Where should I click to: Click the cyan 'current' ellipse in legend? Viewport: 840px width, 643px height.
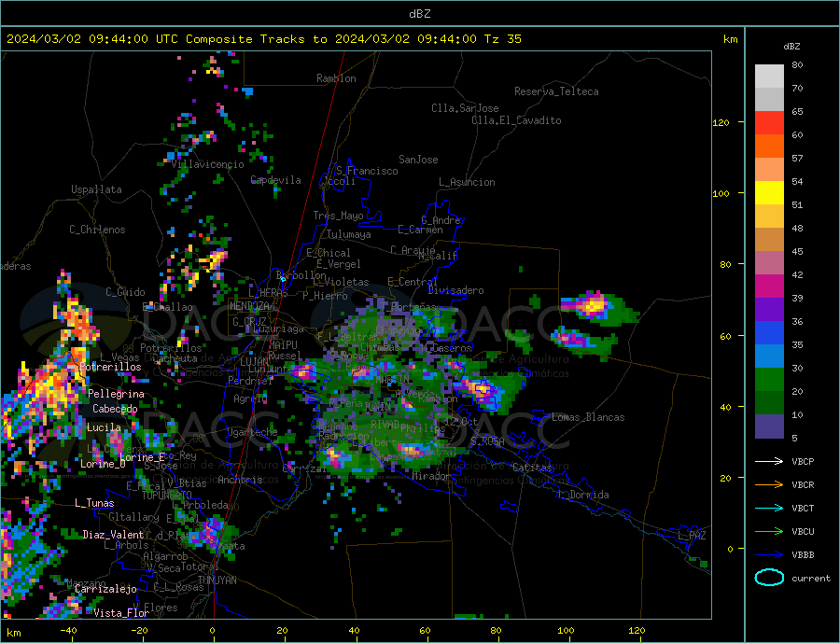(770, 578)
